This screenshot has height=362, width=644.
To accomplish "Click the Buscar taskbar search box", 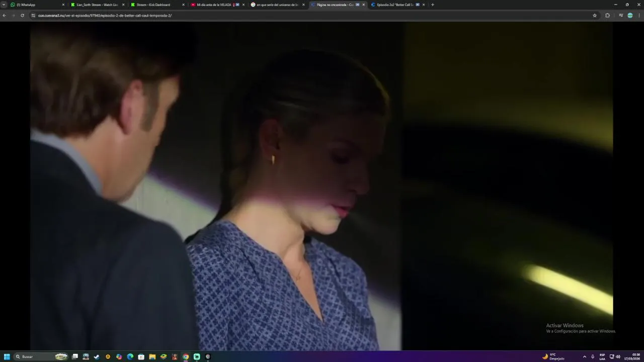I will [x=40, y=356].
